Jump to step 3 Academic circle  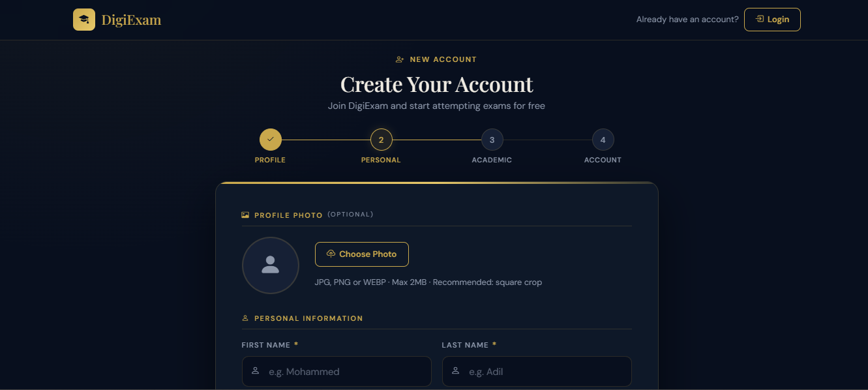coord(492,140)
